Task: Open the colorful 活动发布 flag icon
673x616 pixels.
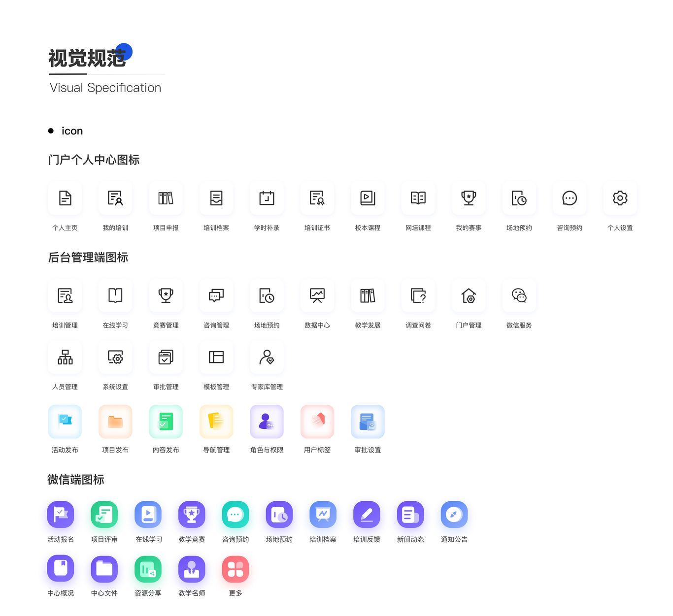Action: point(65,421)
